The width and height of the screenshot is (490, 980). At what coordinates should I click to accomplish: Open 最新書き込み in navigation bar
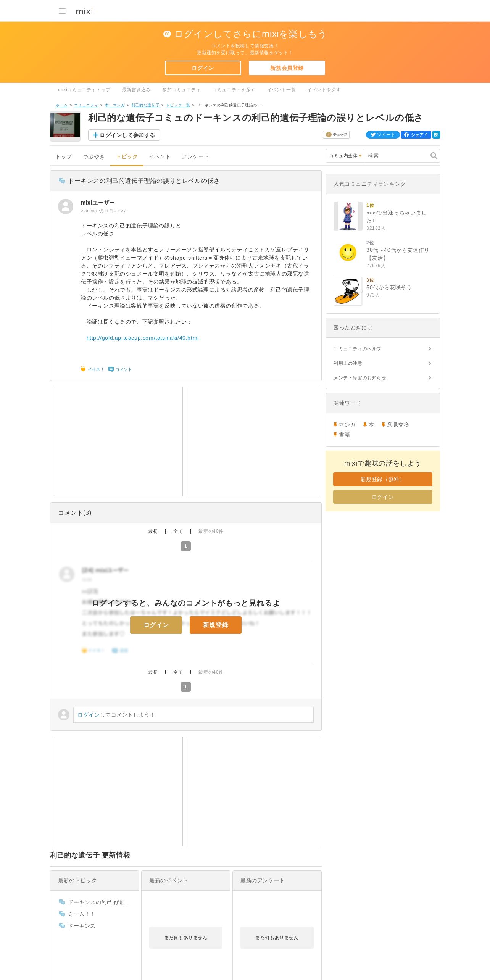[x=136, y=90]
